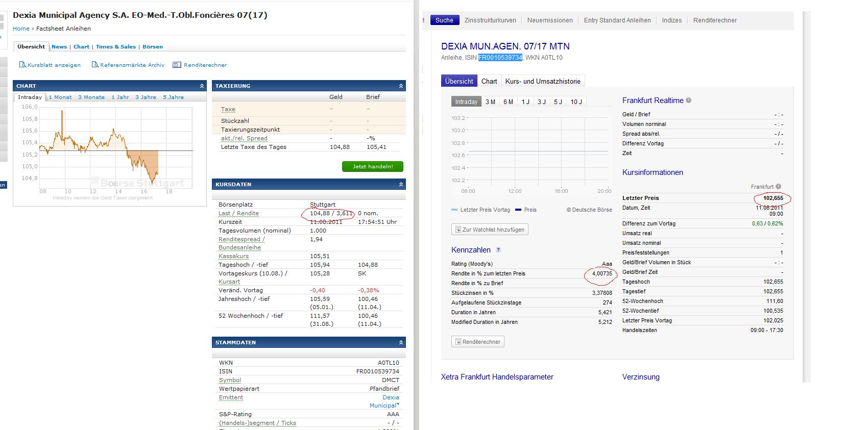Open Entry Standard Anleihen navigation item

coord(617,20)
